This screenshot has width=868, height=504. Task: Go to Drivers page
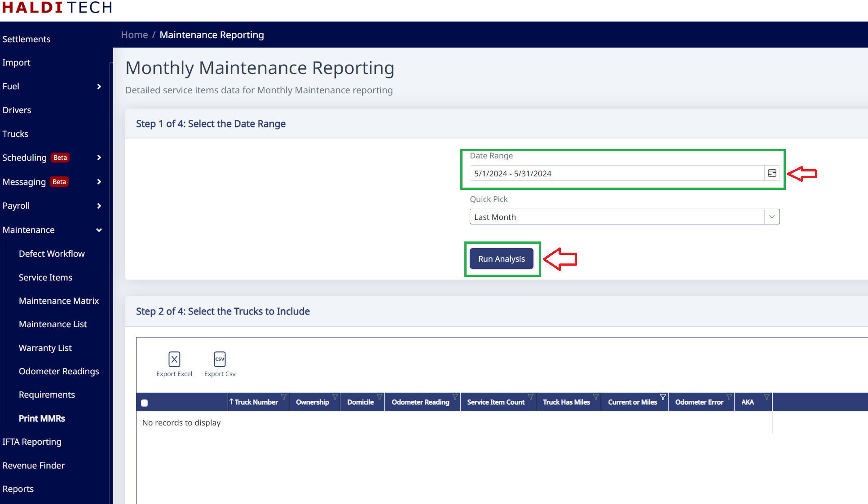pyautogui.click(x=17, y=110)
